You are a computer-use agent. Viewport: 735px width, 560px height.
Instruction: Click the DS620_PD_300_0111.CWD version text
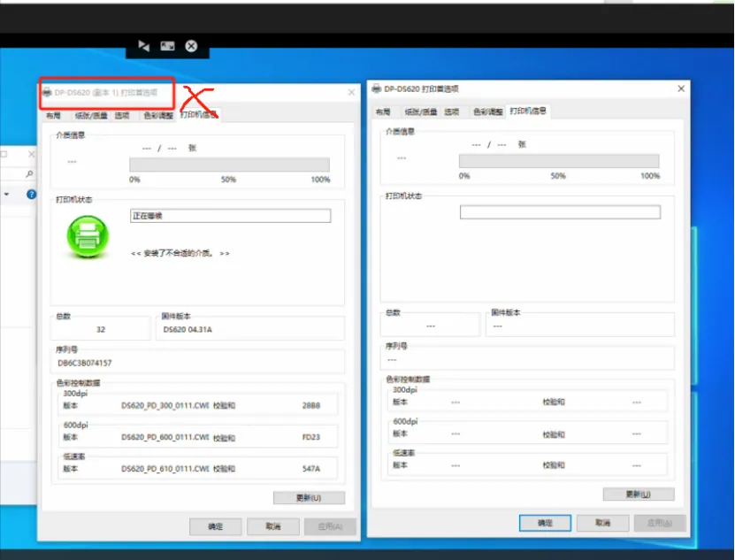click(165, 406)
